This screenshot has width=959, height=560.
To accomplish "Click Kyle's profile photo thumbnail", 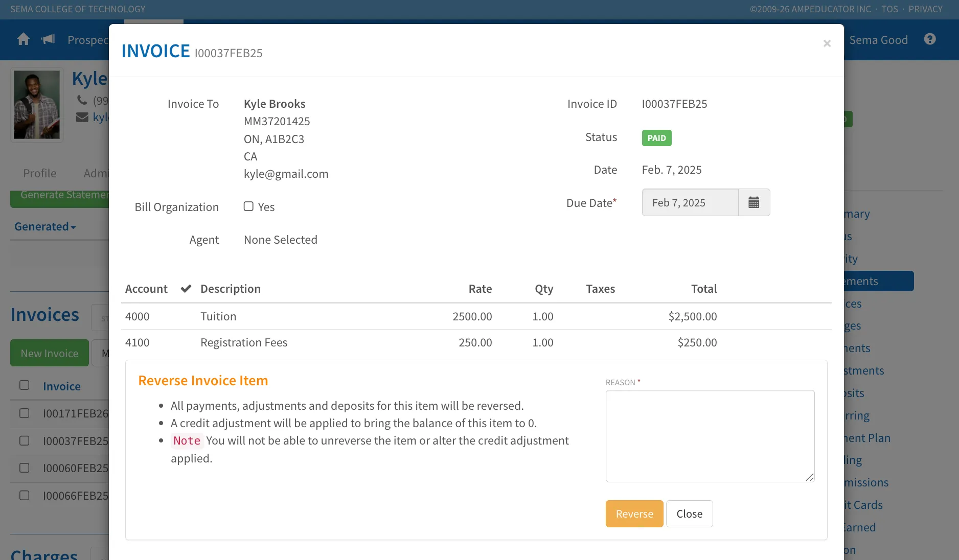I will tap(37, 105).
